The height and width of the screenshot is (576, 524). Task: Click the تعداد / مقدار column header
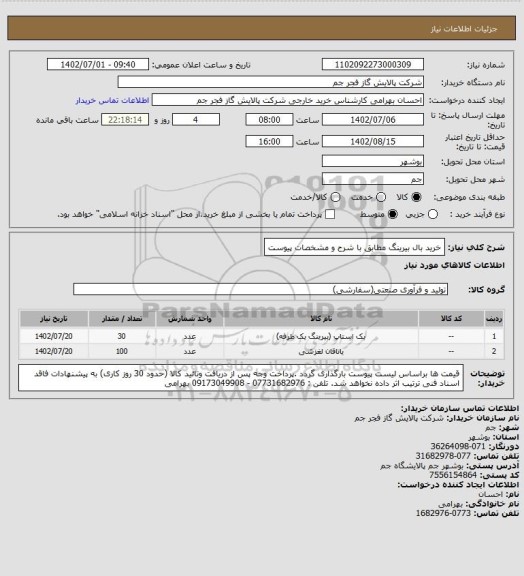pos(122,319)
